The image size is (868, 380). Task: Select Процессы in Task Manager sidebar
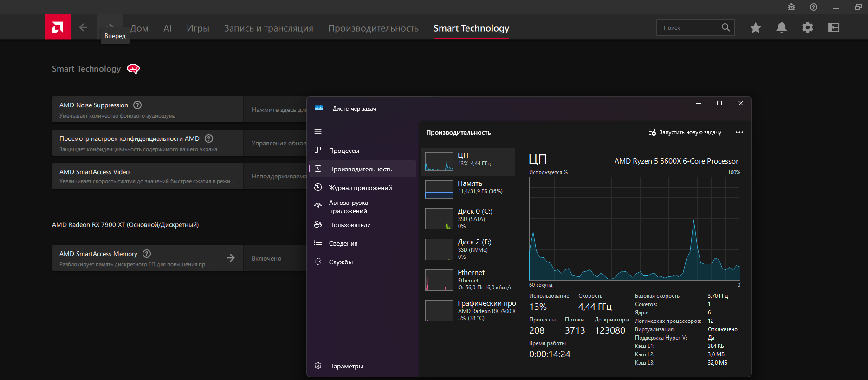point(343,151)
